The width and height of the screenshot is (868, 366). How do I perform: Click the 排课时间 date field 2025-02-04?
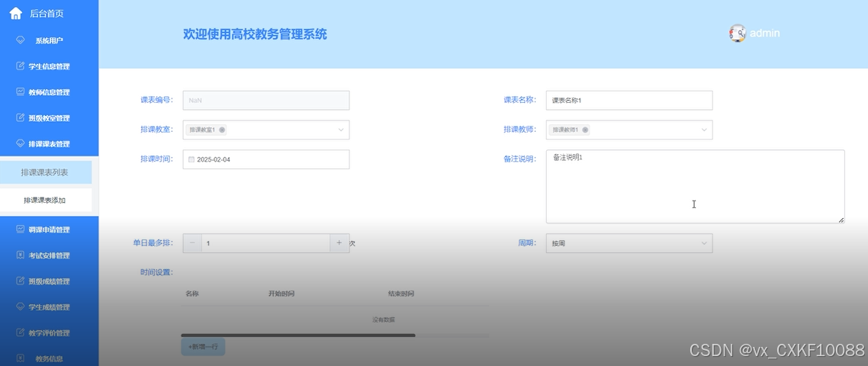click(x=265, y=159)
